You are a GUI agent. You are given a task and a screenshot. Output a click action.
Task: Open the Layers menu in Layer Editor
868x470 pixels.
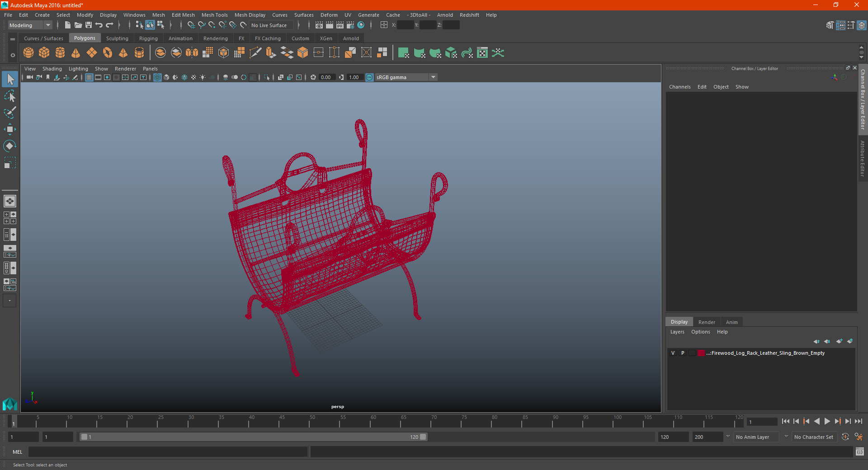pos(677,332)
